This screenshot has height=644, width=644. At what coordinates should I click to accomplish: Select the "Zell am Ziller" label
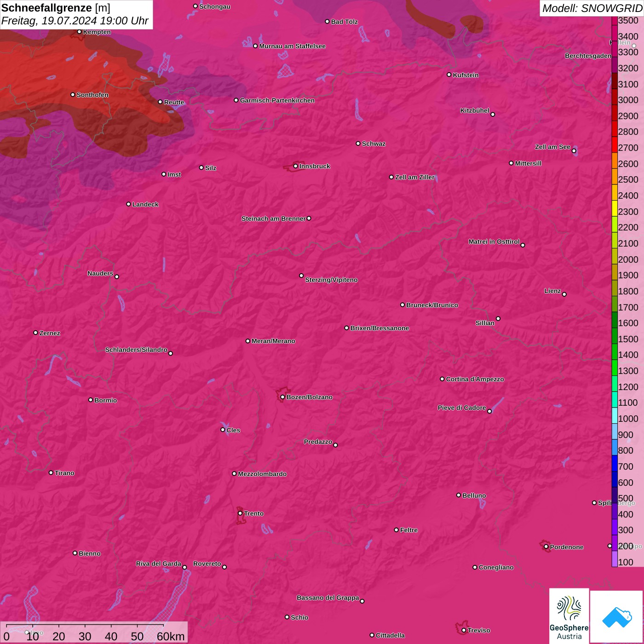click(x=415, y=177)
